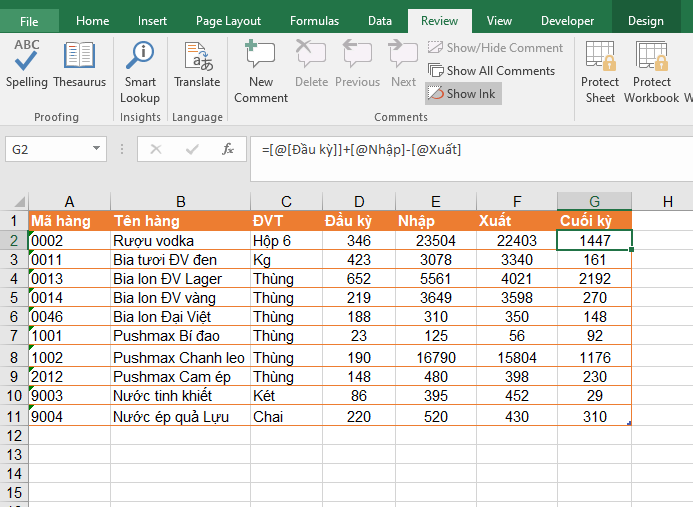This screenshot has width=693, height=507.
Task: Select cell containing Rượu vodka
Action: pyautogui.click(x=179, y=240)
